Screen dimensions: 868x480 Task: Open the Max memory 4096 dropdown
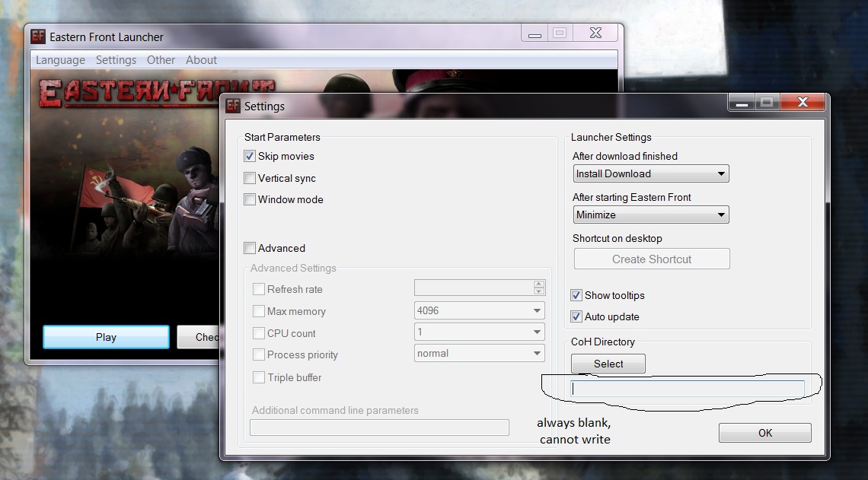480,311
